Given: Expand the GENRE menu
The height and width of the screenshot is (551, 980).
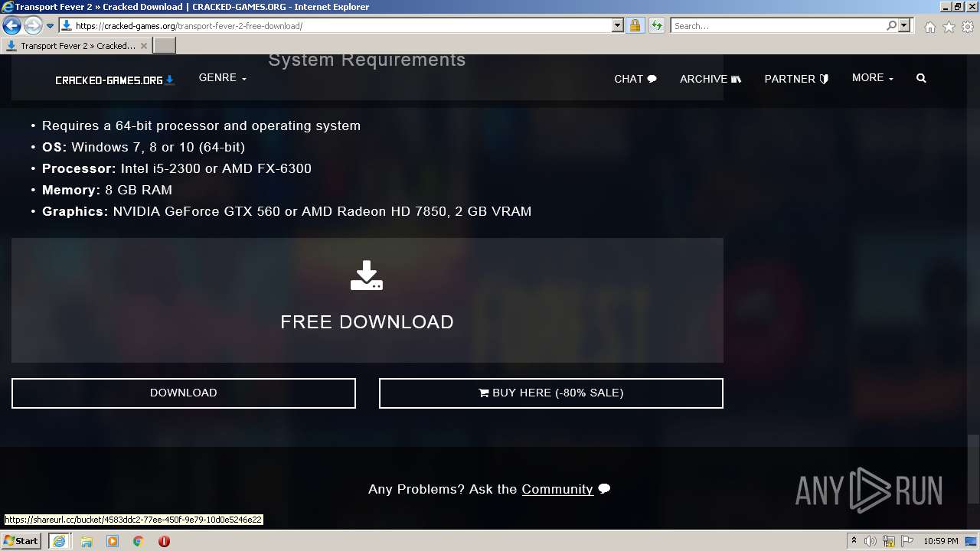Looking at the screenshot, I should pyautogui.click(x=222, y=78).
